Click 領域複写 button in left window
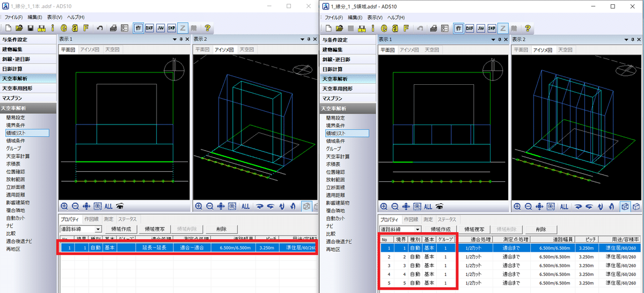 [154, 229]
